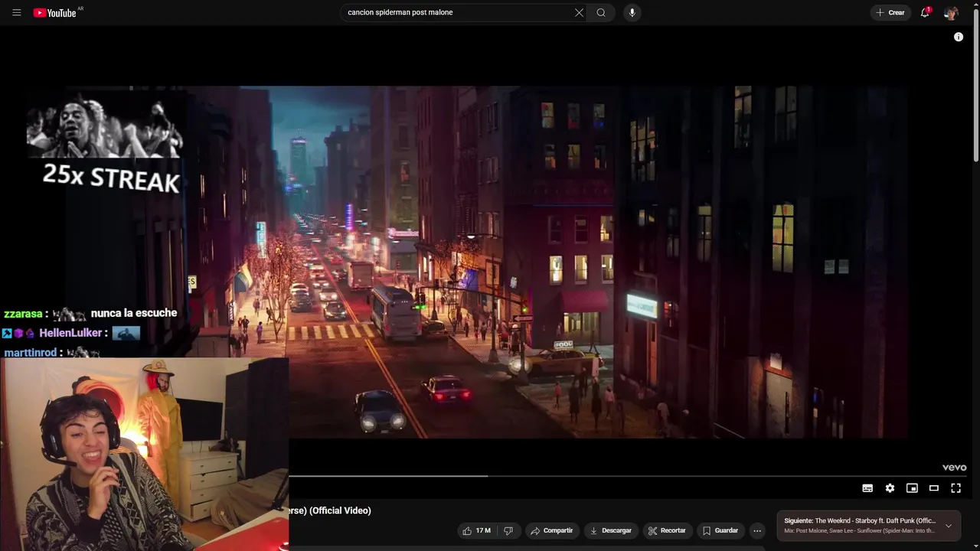Show the video info card icon
The height and width of the screenshot is (551, 980).
[959, 37]
